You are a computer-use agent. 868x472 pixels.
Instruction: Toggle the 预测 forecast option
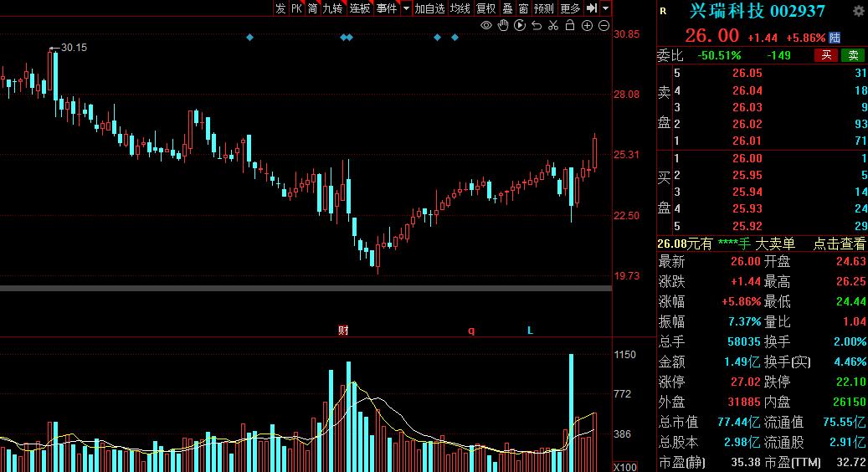544,8
